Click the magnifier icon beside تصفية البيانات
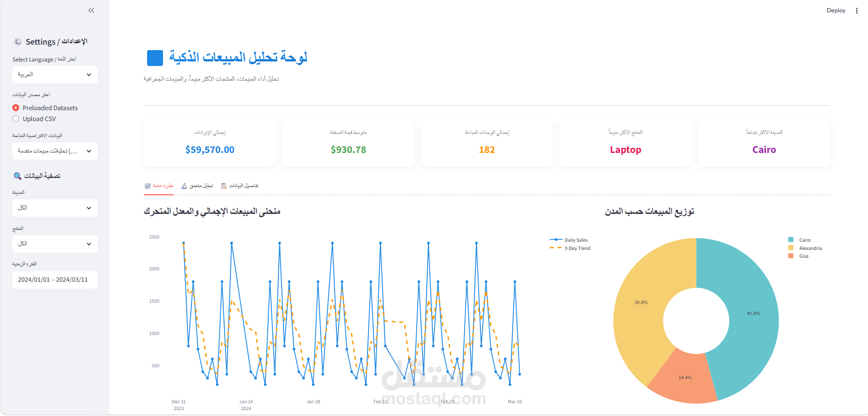 point(17,176)
